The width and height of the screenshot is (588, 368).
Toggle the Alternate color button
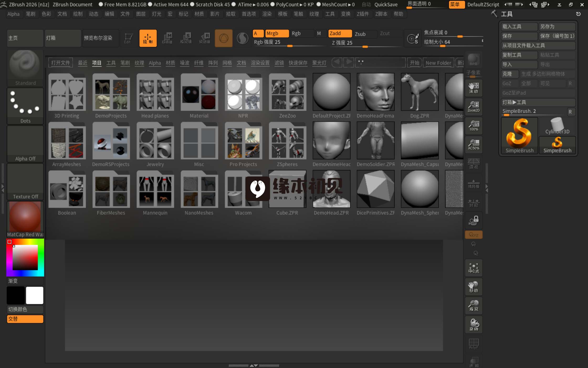[x=25, y=319]
